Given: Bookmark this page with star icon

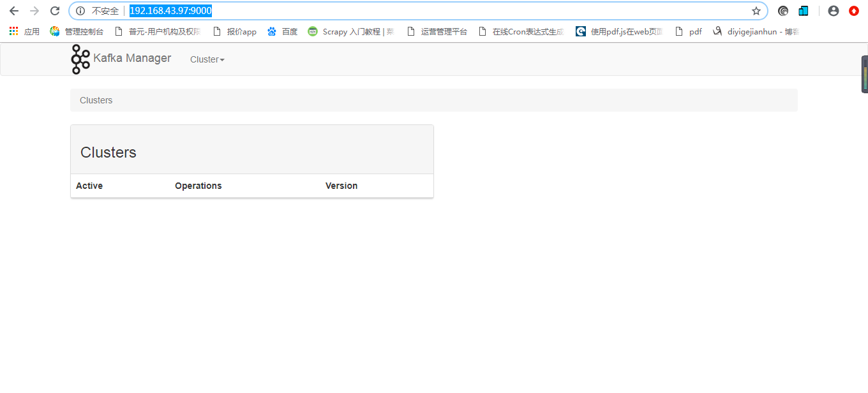Looking at the screenshot, I should (x=756, y=11).
